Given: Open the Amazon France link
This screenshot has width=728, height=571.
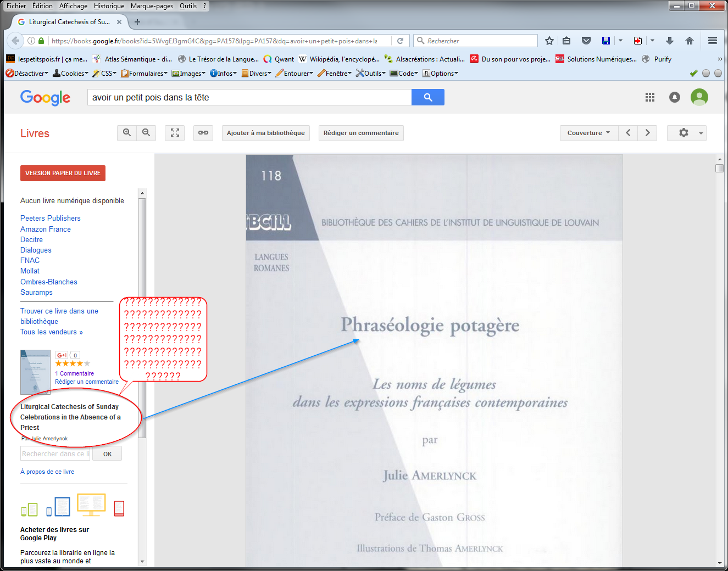Looking at the screenshot, I should coord(46,229).
